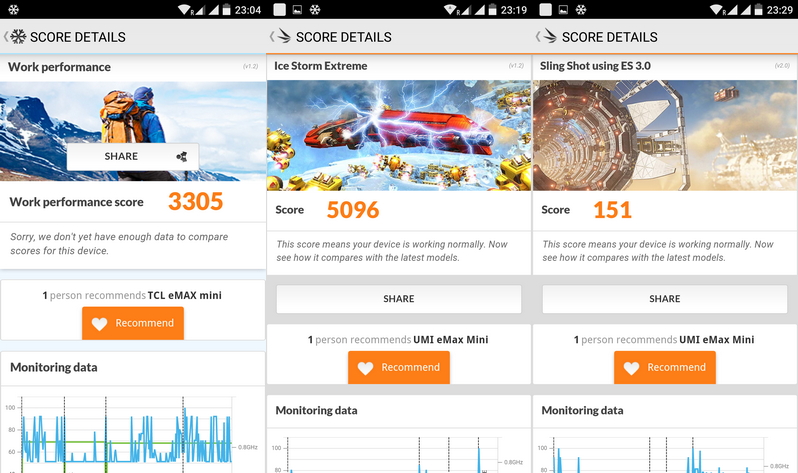Screen dimensions: 798x473
Task: Tap the snowflake PCMark icon in left header
Action: click(18, 37)
